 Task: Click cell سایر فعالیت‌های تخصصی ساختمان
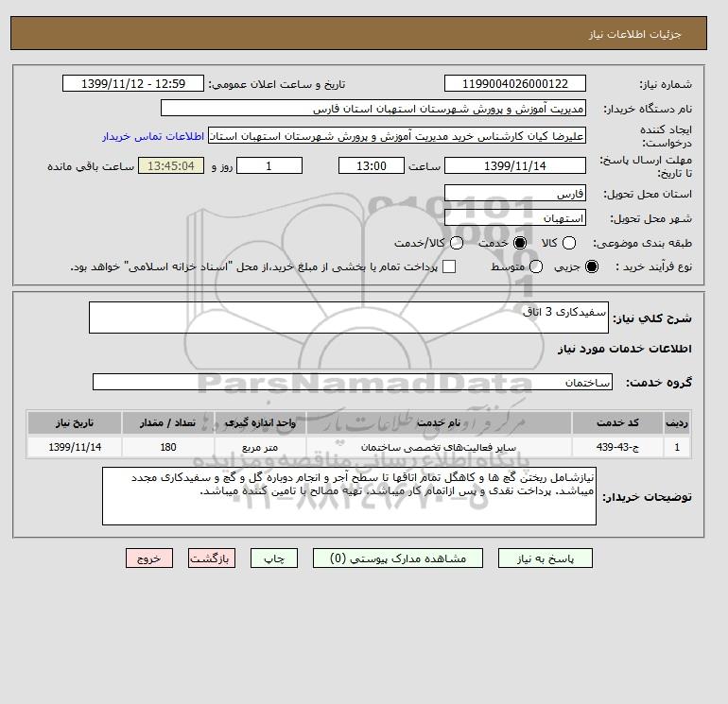pyautogui.click(x=439, y=447)
